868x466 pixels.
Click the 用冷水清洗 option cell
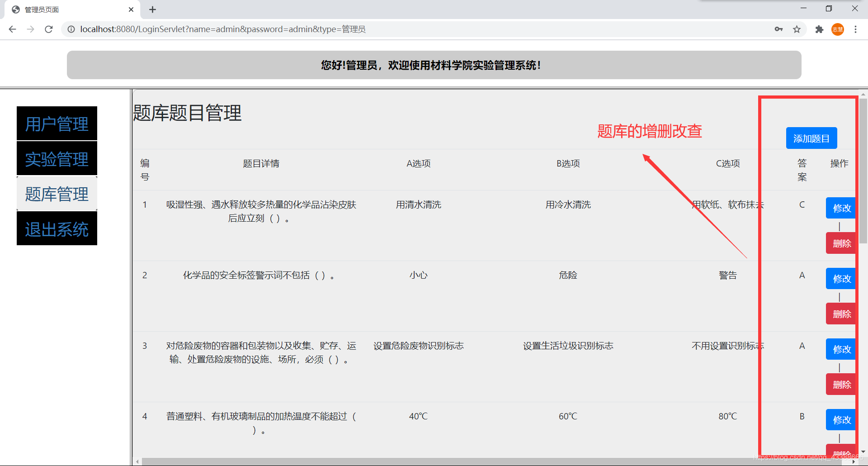point(568,204)
